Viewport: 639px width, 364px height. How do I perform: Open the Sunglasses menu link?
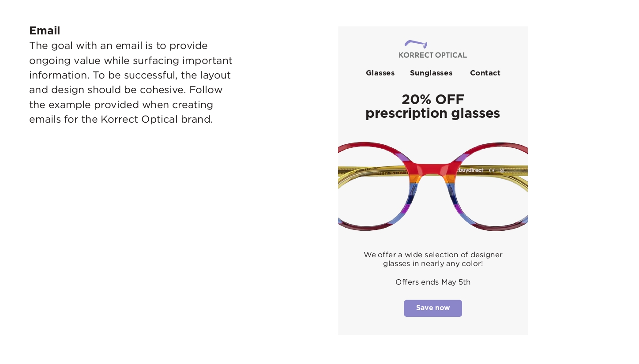[x=431, y=73]
